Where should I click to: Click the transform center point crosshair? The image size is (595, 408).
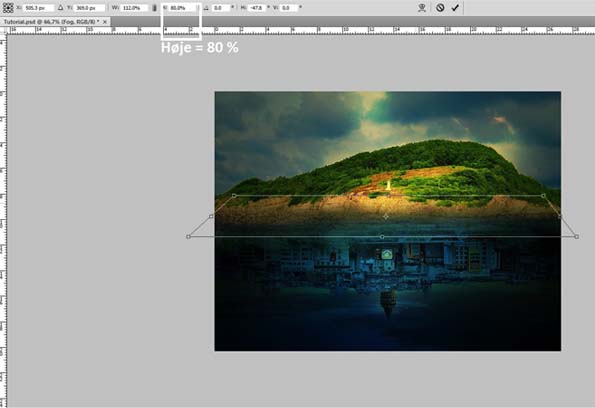pyautogui.click(x=386, y=216)
